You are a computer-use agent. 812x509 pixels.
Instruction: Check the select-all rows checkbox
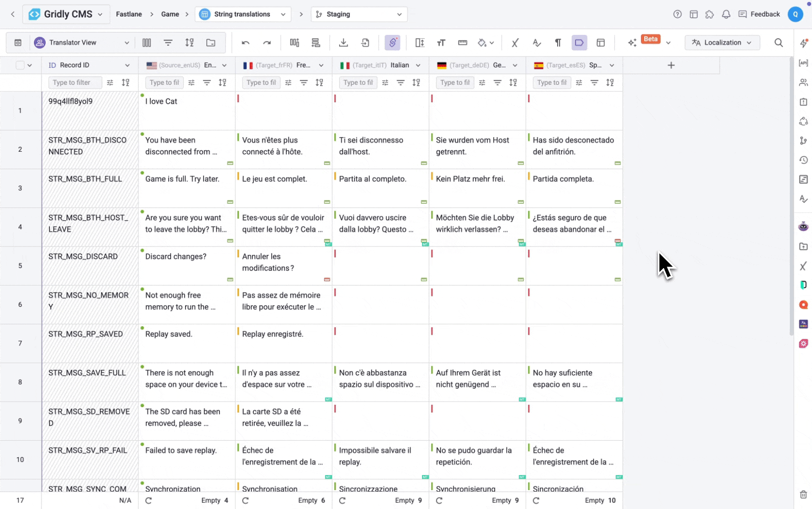point(20,65)
